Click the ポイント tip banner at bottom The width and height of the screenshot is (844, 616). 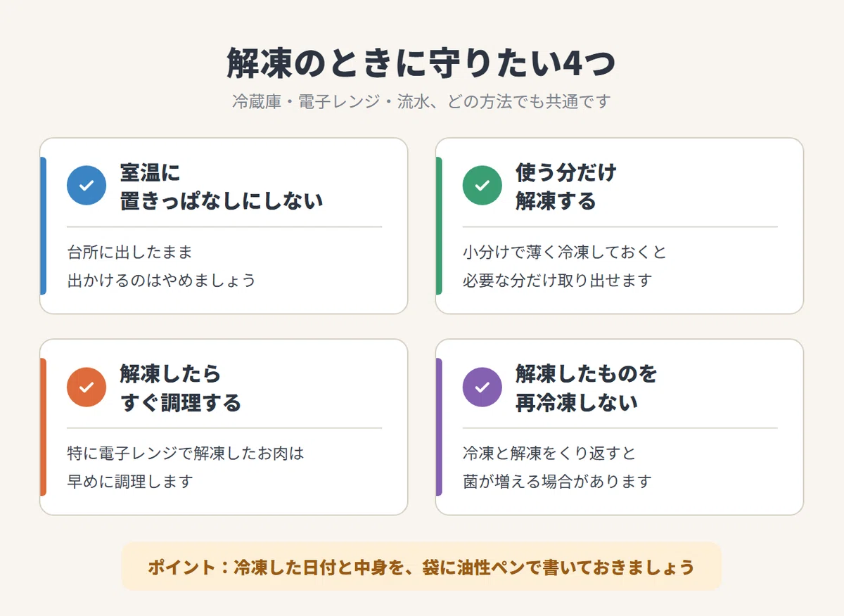[421, 566]
